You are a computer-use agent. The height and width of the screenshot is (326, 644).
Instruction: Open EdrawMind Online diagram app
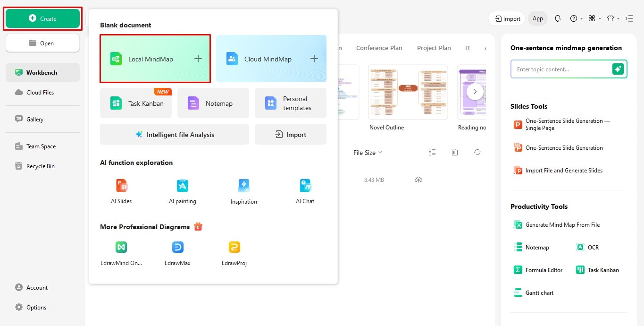121,253
